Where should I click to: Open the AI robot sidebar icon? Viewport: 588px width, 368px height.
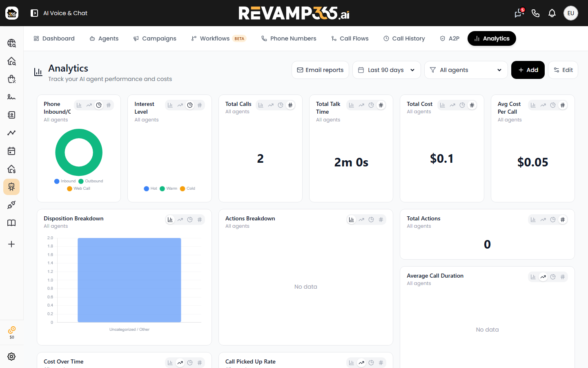point(11,187)
